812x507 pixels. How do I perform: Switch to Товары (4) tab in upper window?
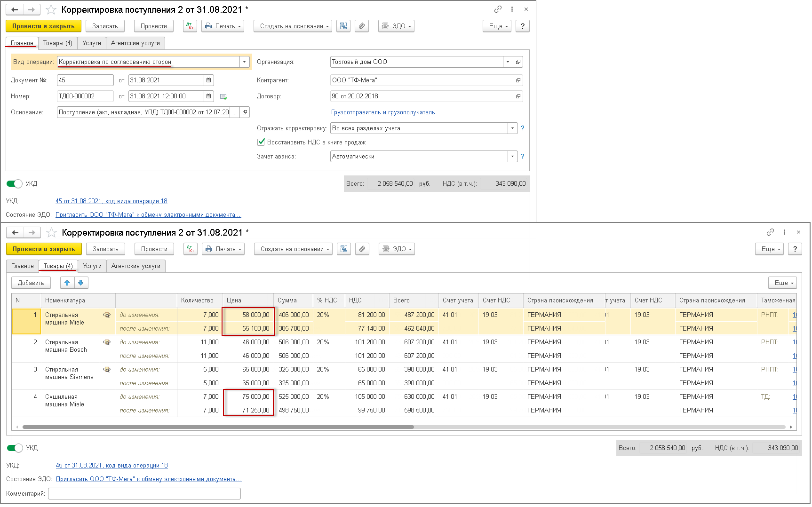click(x=58, y=43)
